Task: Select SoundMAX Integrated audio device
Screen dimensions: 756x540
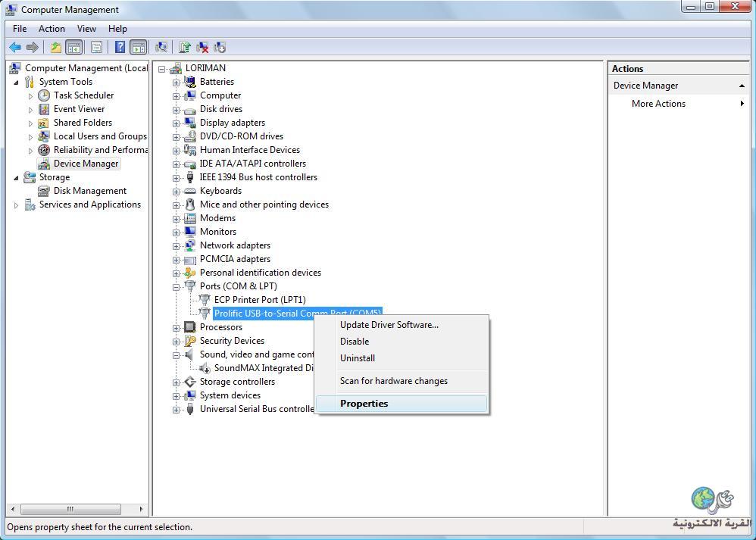Action: (264, 368)
